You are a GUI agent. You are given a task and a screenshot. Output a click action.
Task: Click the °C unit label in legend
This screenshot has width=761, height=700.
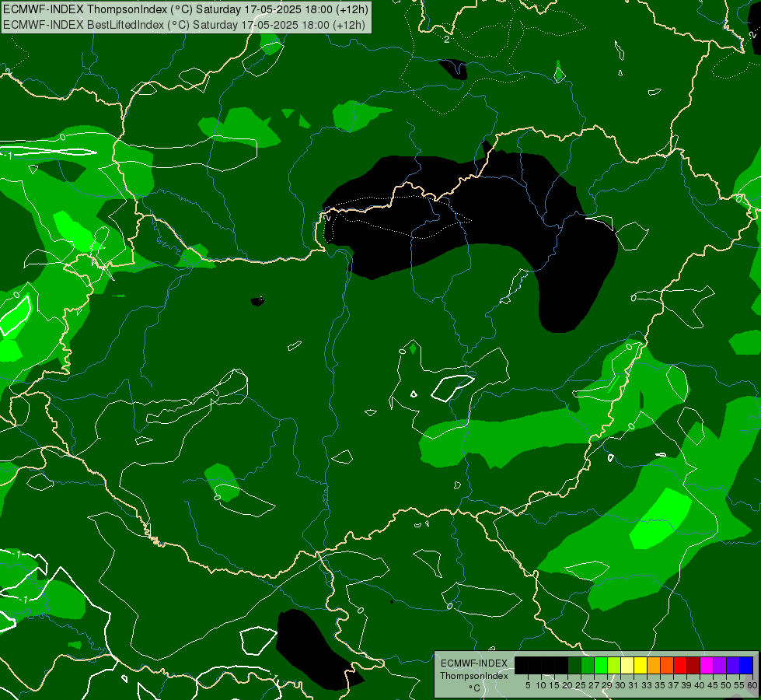475,688
